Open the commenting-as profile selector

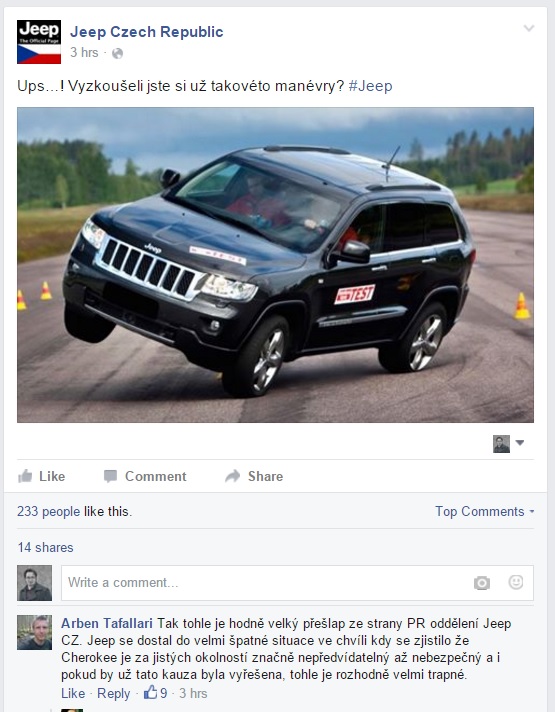[508, 444]
